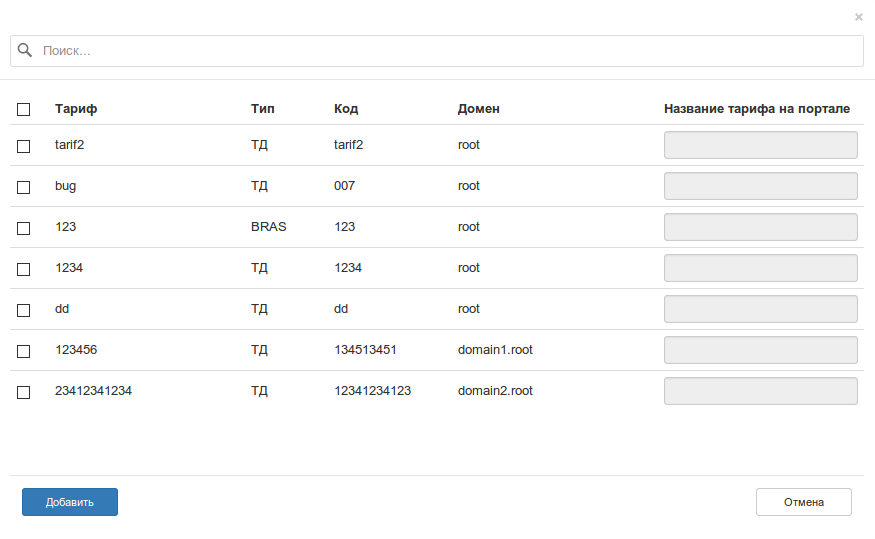Viewport: 875px width, 539px height.
Task: Check the box for tariff tarif2
Action: [24, 146]
